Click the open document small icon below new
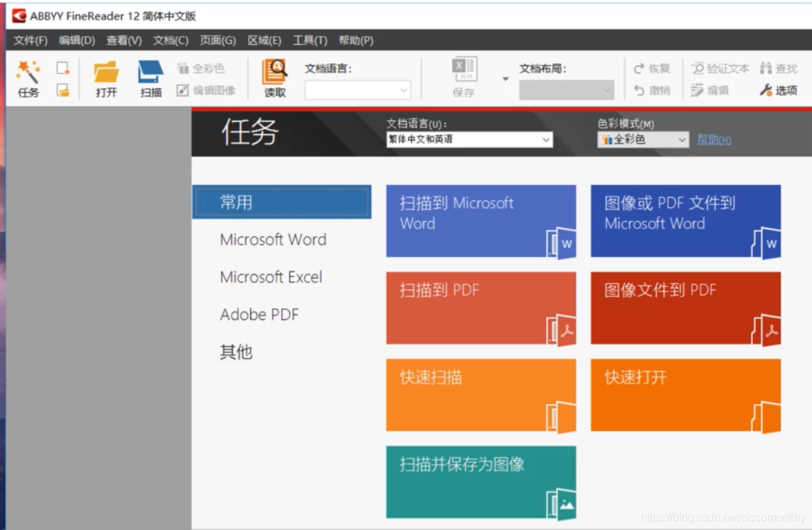Image resolution: width=812 pixels, height=530 pixels. point(63,91)
